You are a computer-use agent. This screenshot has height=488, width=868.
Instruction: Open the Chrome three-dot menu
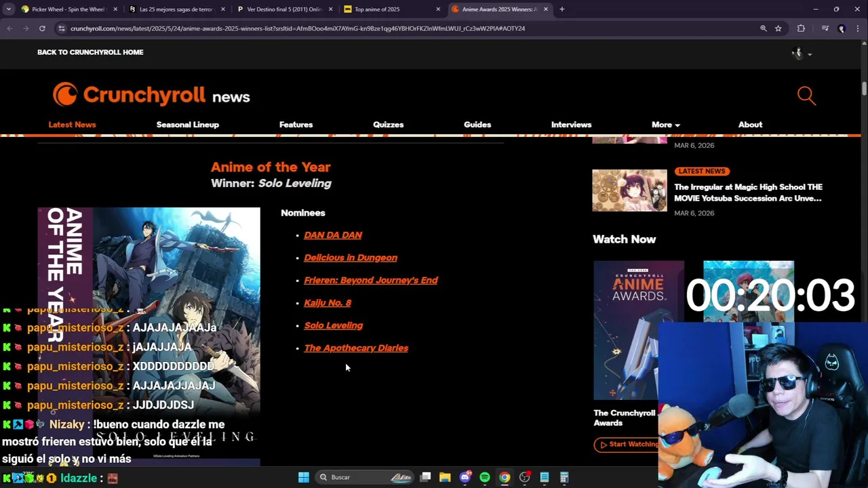858,28
